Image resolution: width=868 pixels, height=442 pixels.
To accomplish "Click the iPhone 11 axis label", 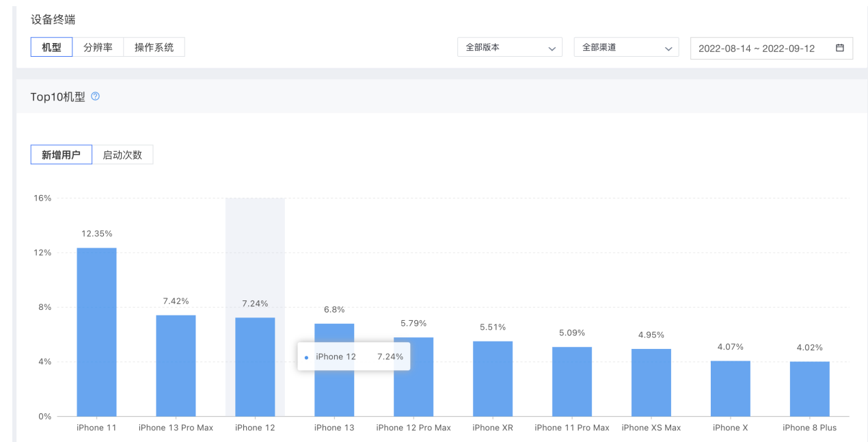I will (96, 428).
